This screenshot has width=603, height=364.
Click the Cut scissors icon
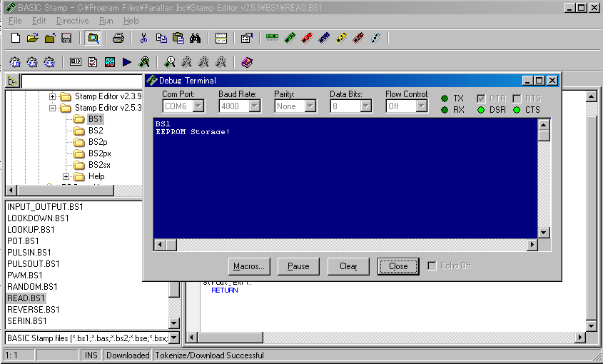(144, 38)
